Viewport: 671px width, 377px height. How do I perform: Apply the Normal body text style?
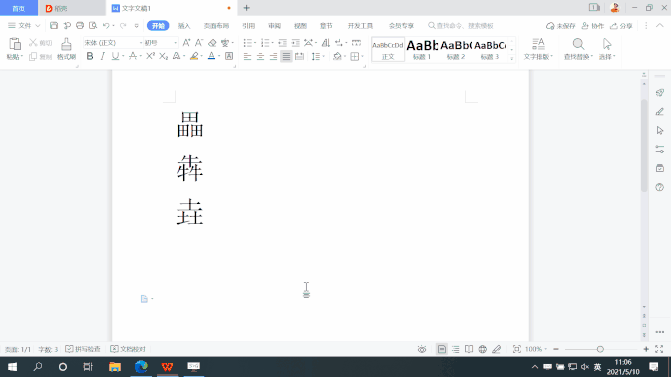388,50
